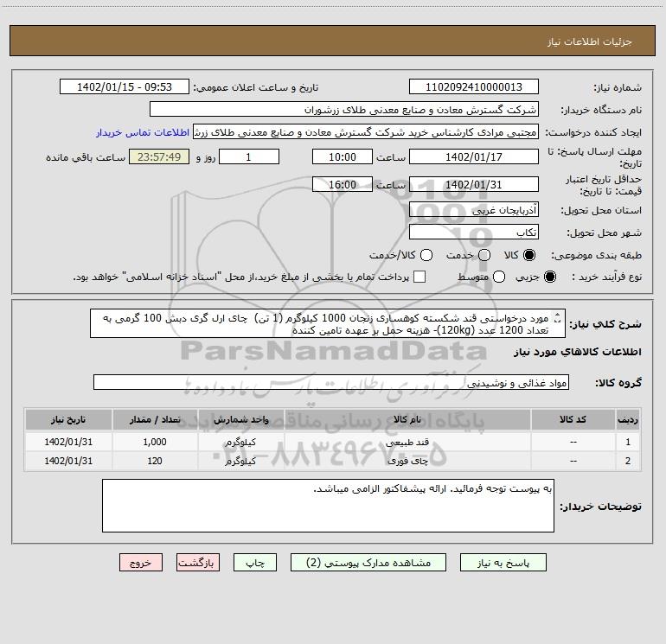
Task: Click the row number 2 cell
Action: [628, 461]
